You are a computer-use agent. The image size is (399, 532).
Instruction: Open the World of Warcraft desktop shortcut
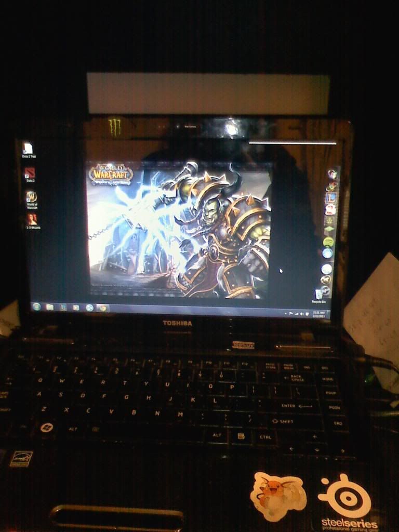point(32,199)
